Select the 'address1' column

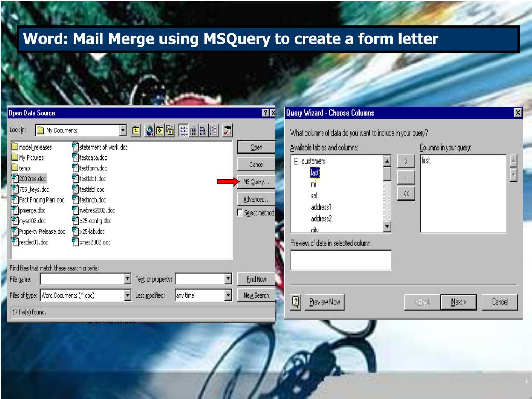[x=321, y=207]
